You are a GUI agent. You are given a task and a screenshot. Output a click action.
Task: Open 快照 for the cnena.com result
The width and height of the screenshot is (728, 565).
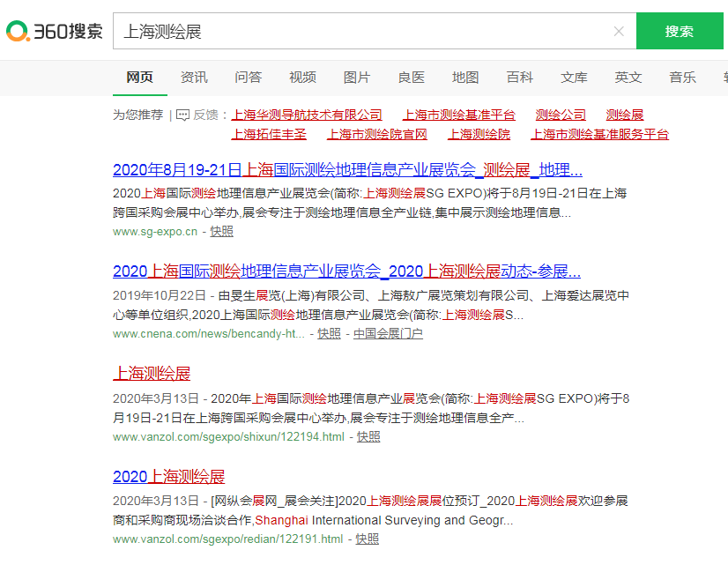pyautogui.click(x=329, y=333)
